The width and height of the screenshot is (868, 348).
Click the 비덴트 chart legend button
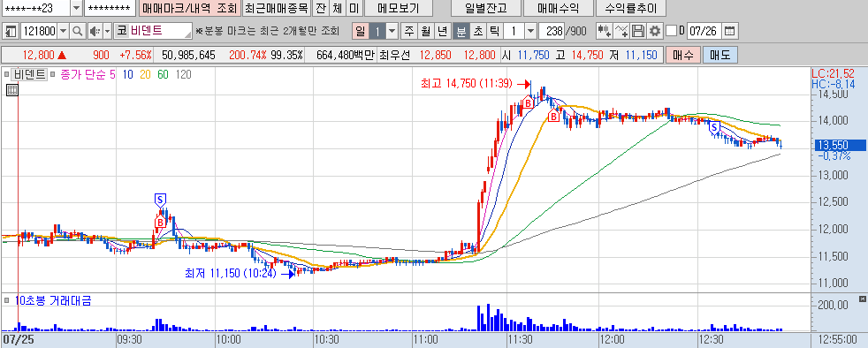point(29,74)
